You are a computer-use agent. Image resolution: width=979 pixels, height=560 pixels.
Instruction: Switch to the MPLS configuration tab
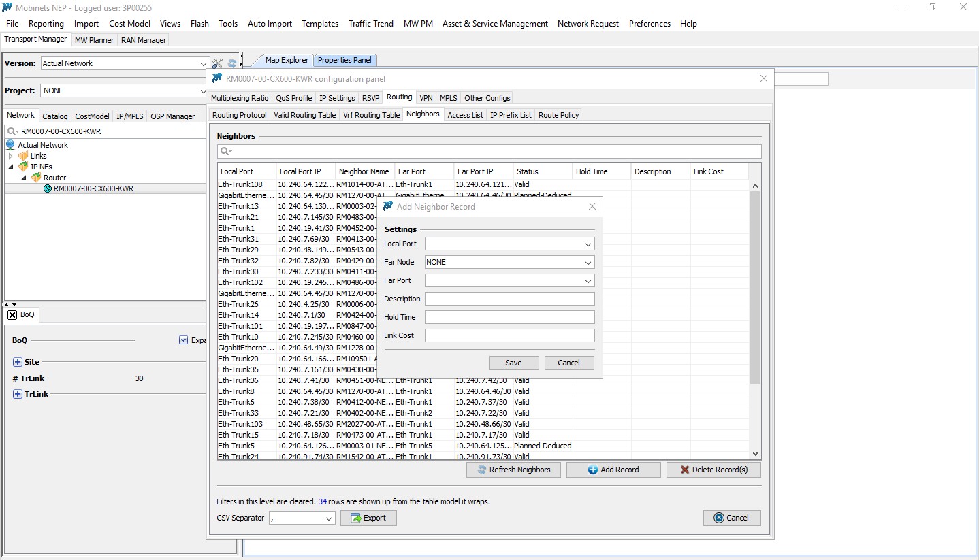pyautogui.click(x=448, y=98)
